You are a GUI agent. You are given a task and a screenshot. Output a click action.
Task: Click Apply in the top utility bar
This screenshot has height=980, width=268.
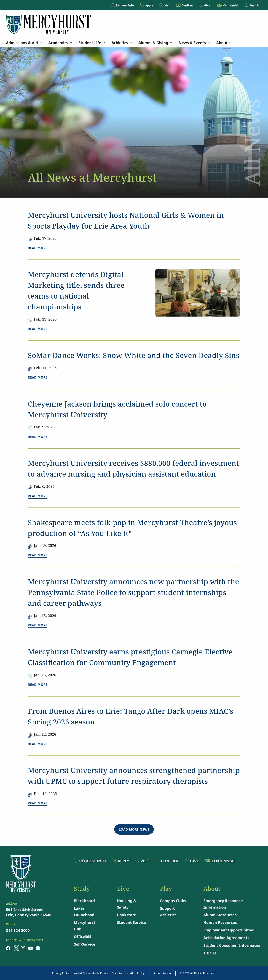pyautogui.click(x=147, y=5)
